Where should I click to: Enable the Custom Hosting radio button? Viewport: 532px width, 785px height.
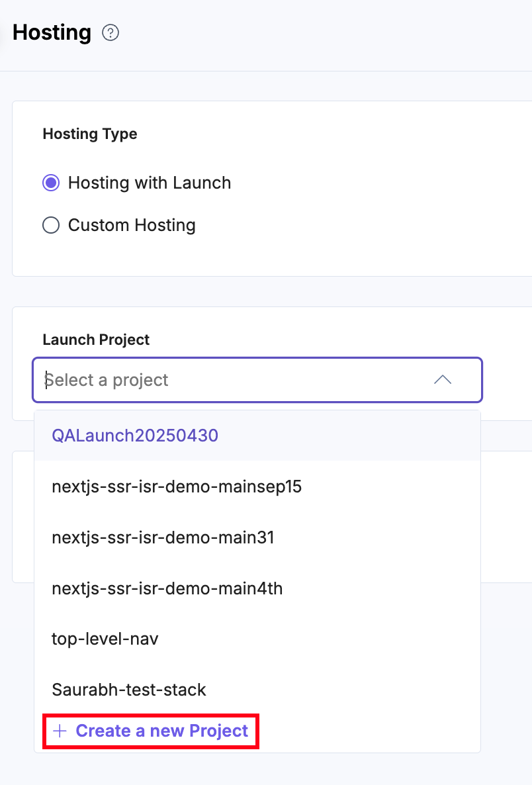pyautogui.click(x=51, y=225)
